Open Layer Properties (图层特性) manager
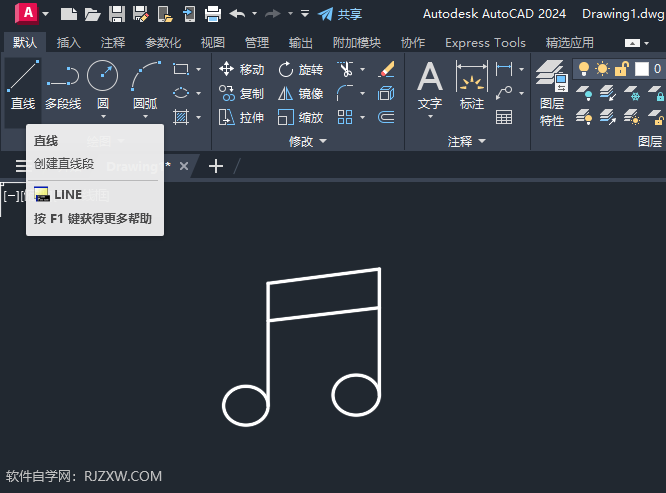The image size is (666, 493). tap(552, 93)
